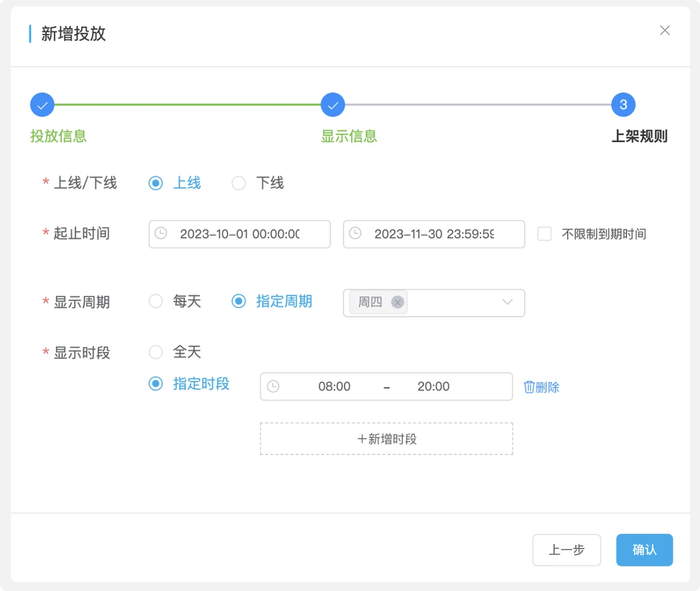Screen dimensions: 700x591
Task: Go to completed 投放信息 step circle
Action: pos(42,105)
